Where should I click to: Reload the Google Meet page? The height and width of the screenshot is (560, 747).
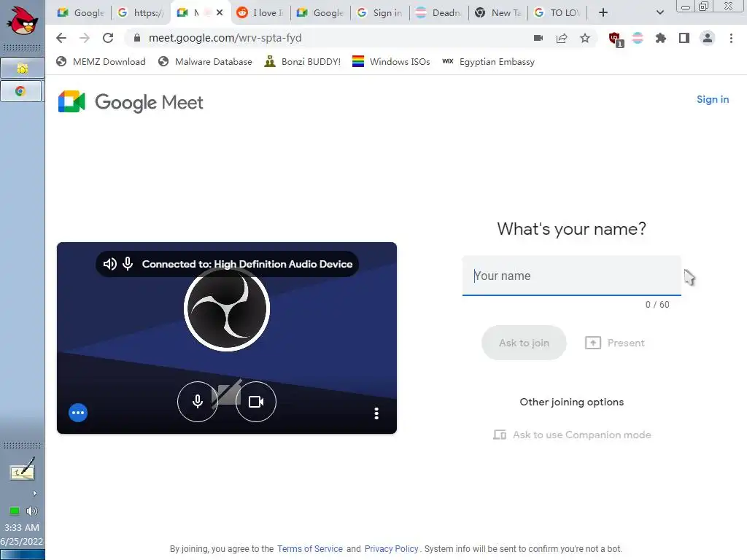[x=108, y=38]
